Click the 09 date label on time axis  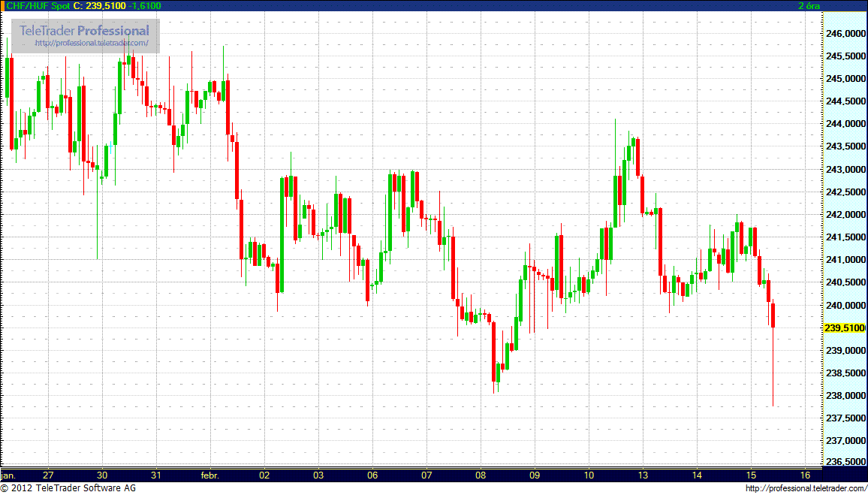535,475
